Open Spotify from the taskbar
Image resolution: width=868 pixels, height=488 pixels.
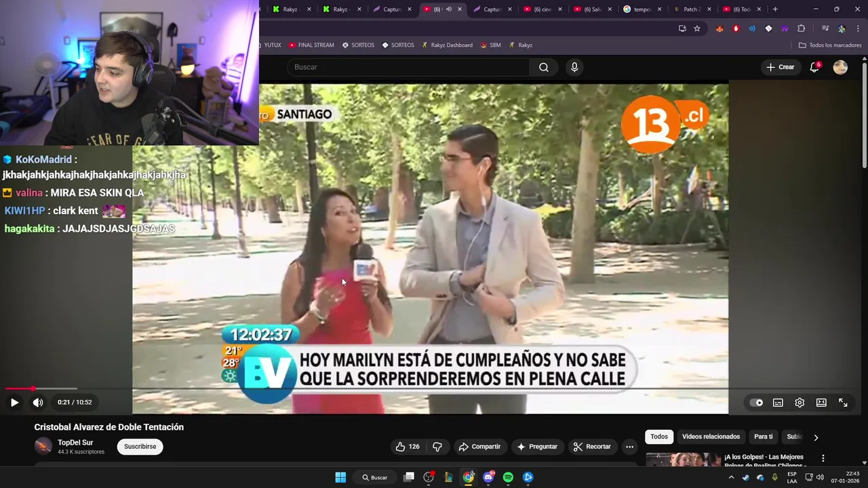coord(508,477)
